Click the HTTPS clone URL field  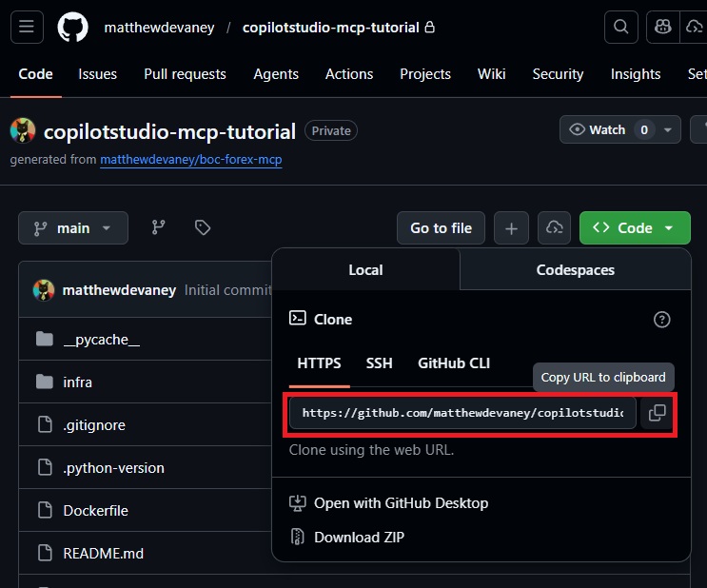click(462, 414)
